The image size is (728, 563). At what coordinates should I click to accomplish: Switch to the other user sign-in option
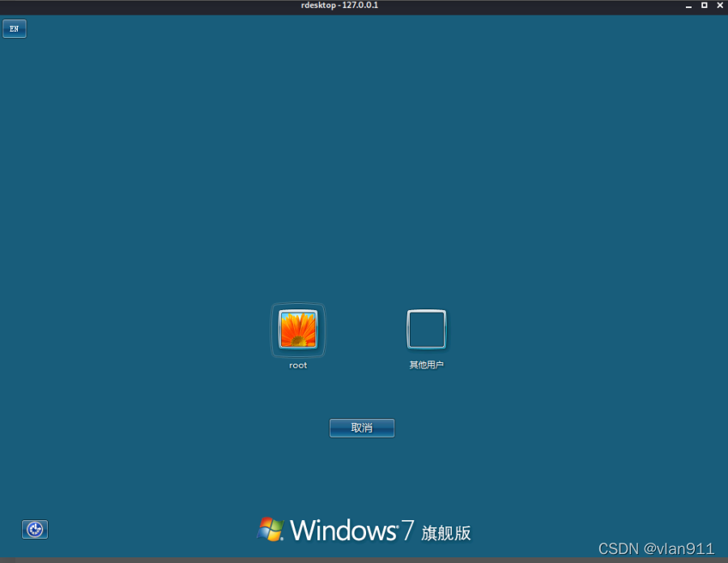click(x=426, y=329)
